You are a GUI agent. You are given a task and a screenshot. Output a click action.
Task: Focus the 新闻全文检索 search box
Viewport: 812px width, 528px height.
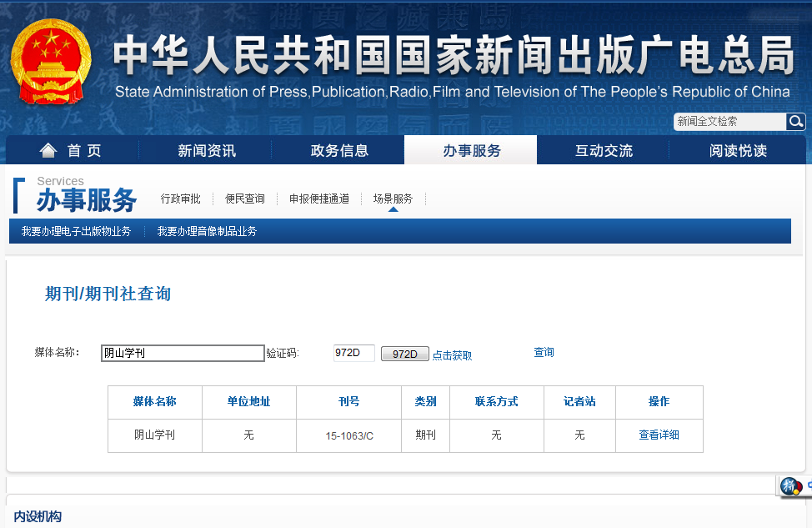coord(729,122)
